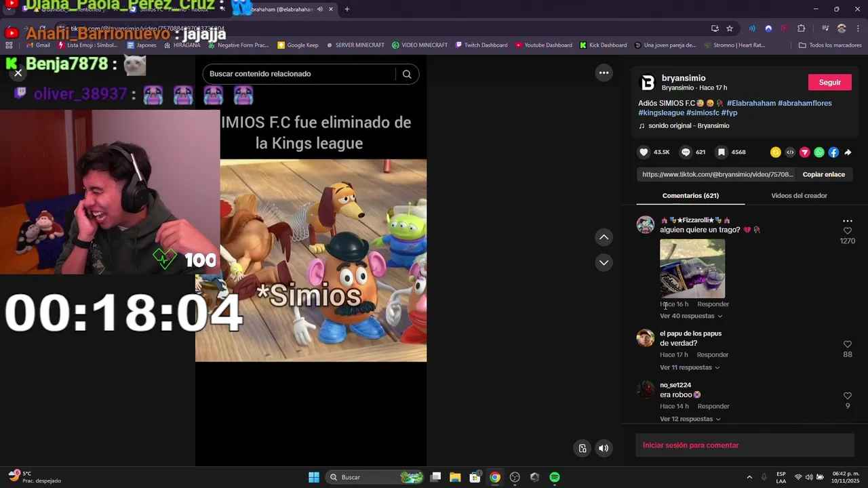Mute the video sound speaker button
Image resolution: width=868 pixels, height=488 pixels.
pyautogui.click(x=604, y=448)
